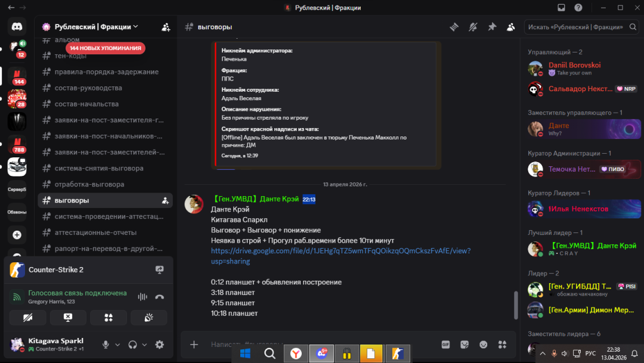Toggle the member list visibility icon
Image resolution: width=644 pixels, height=363 pixels.
(x=511, y=27)
